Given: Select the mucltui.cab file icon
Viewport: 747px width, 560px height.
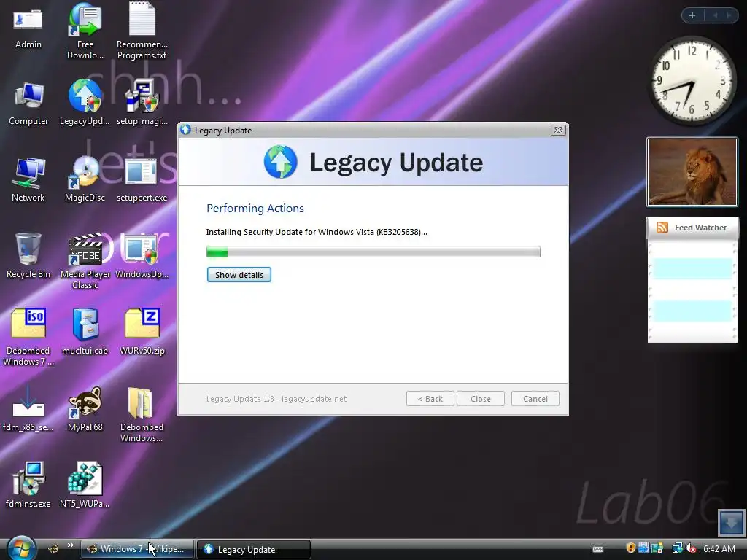Looking at the screenshot, I should click(85, 332).
